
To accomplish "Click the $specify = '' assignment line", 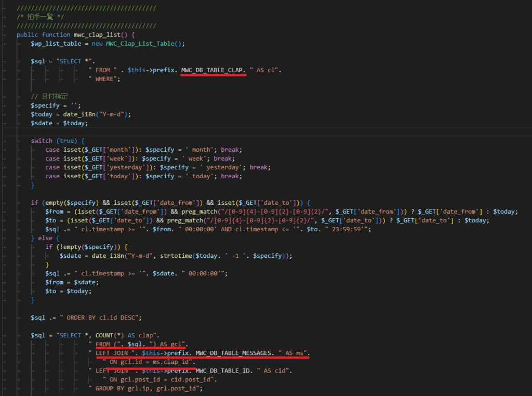I will (56, 105).
